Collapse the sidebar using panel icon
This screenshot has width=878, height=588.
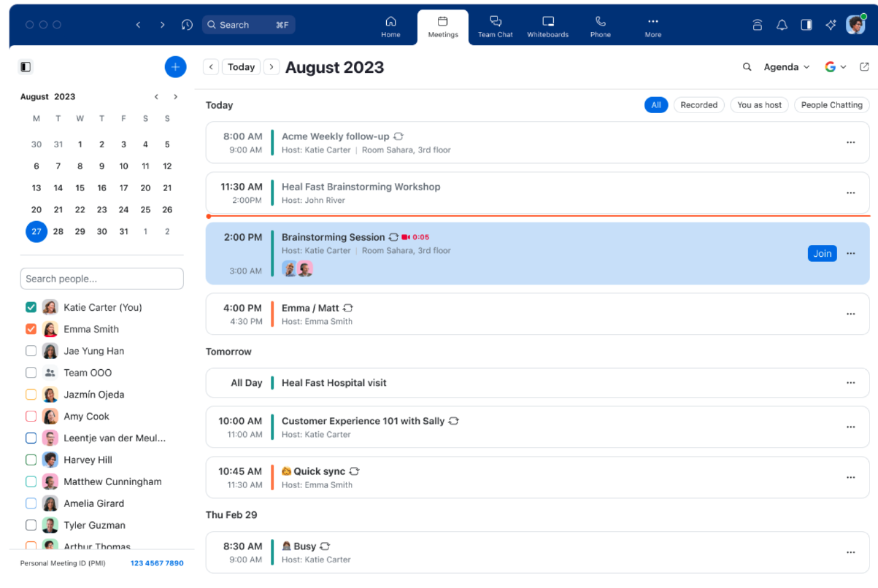click(26, 67)
